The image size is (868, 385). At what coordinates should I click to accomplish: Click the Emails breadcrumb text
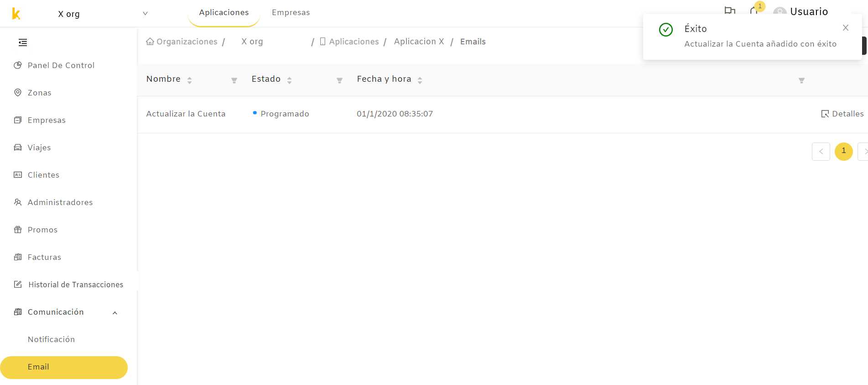pyautogui.click(x=473, y=42)
